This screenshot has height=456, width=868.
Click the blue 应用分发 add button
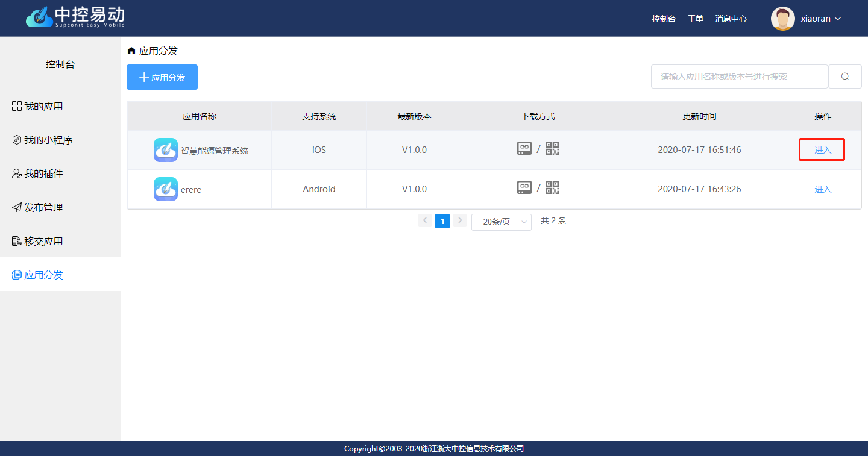pyautogui.click(x=162, y=77)
